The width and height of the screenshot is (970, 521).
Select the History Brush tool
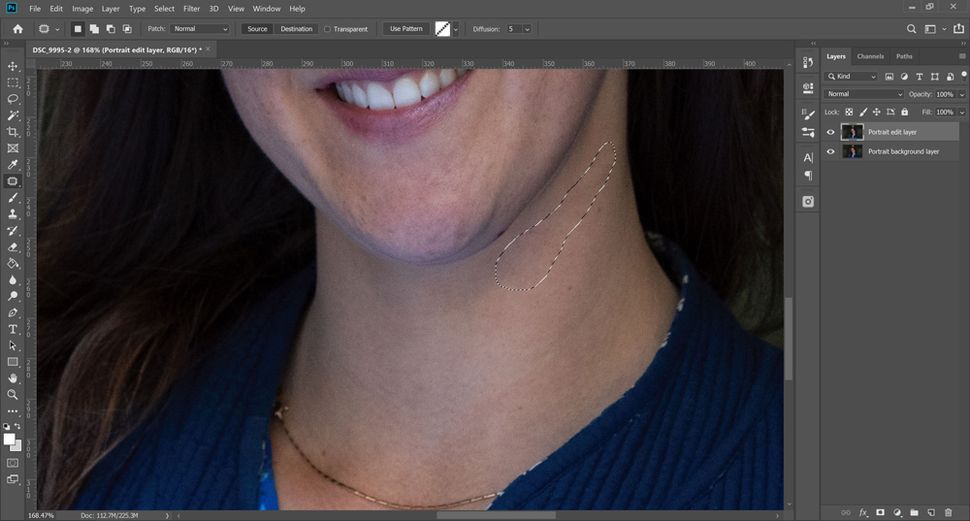coord(12,230)
